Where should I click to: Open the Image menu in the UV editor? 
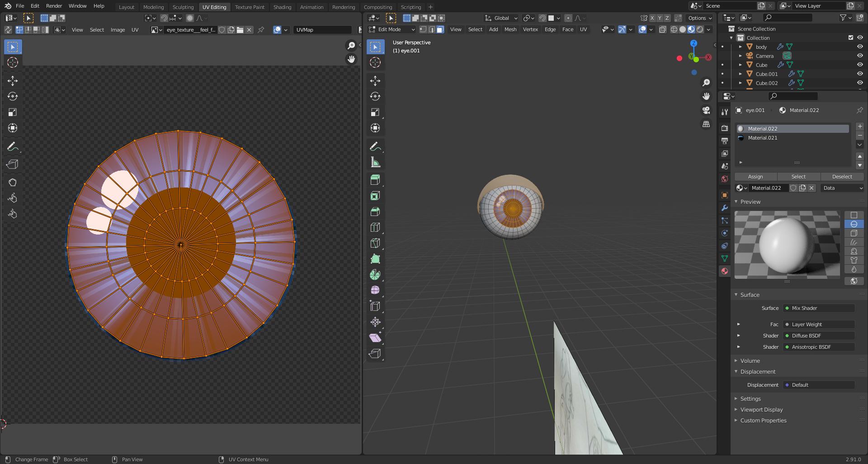click(x=118, y=30)
